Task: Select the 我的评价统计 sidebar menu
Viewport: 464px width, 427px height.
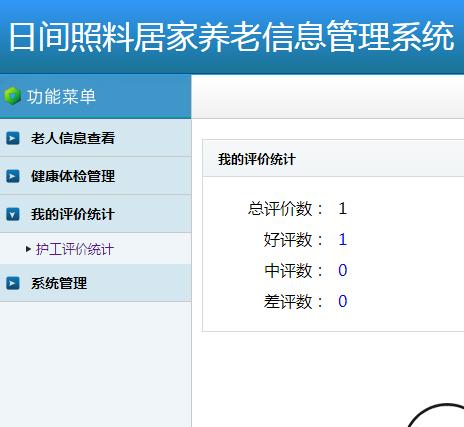Action: (x=73, y=214)
